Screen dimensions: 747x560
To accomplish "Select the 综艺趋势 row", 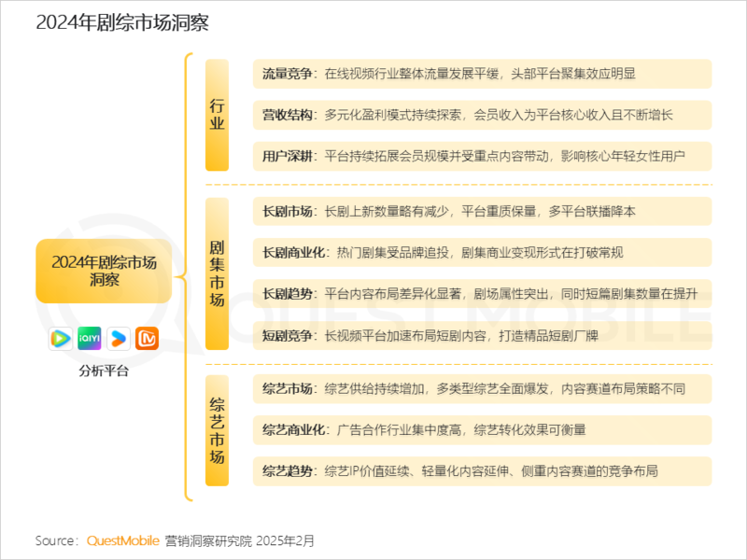I will [482, 470].
